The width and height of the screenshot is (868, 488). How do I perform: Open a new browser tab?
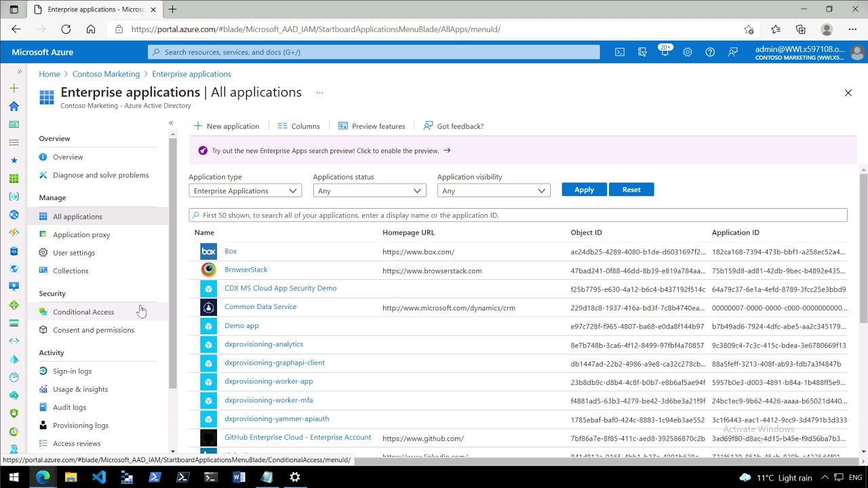(172, 9)
